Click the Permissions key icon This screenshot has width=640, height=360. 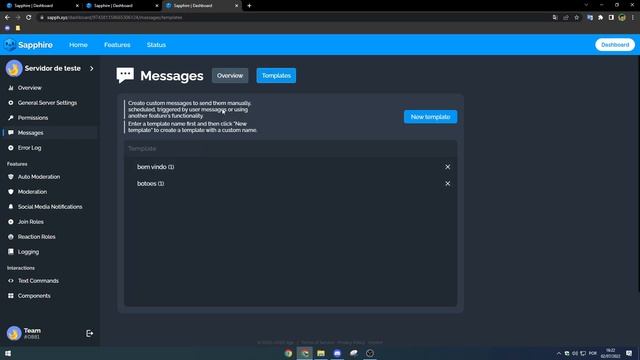(x=11, y=118)
